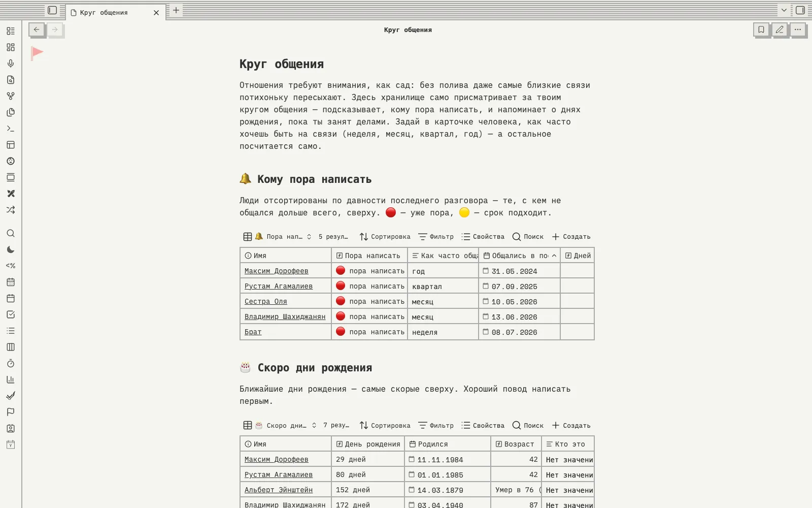This screenshot has width=812, height=508.
Task: Open the Сестра Оля link
Action: (x=266, y=302)
